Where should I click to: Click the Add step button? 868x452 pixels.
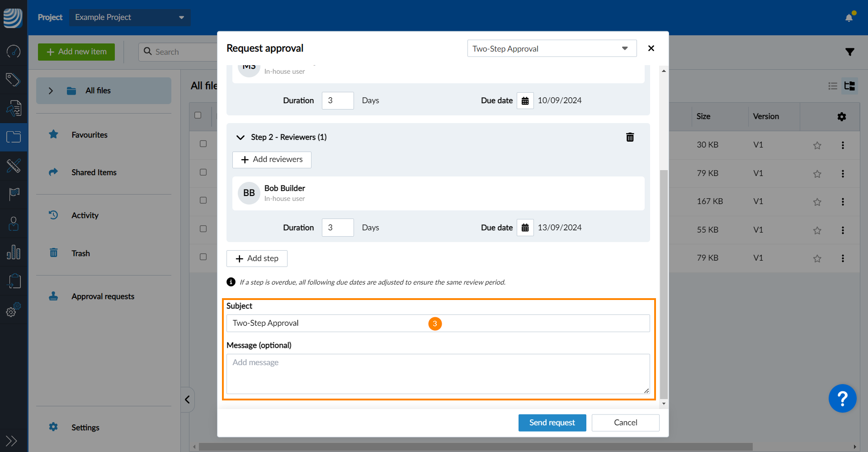[x=257, y=258]
